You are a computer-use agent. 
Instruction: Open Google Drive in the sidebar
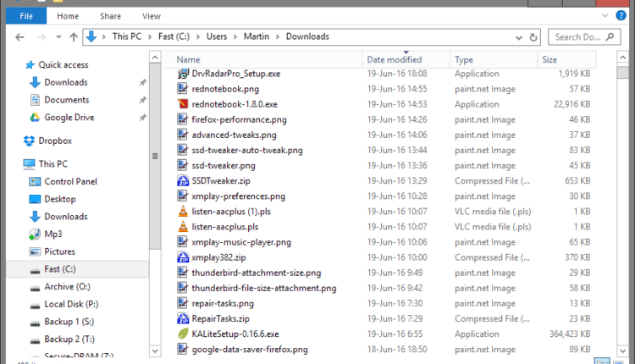tap(69, 117)
